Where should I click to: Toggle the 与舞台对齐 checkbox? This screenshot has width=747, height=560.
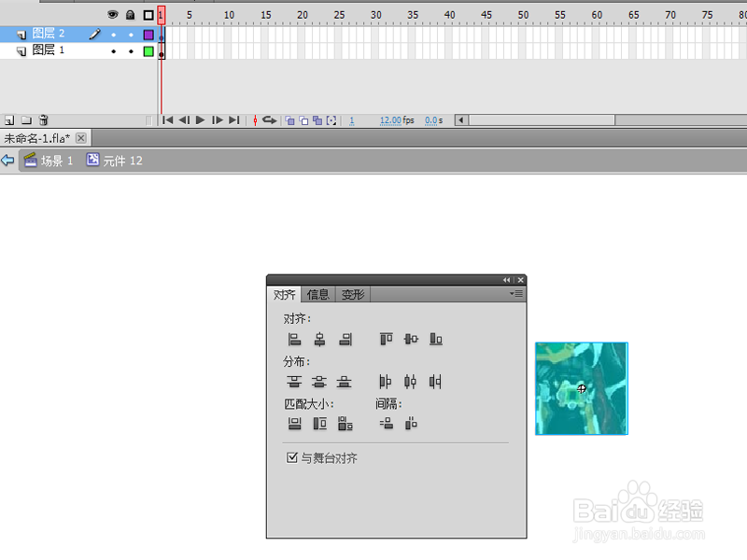click(291, 457)
